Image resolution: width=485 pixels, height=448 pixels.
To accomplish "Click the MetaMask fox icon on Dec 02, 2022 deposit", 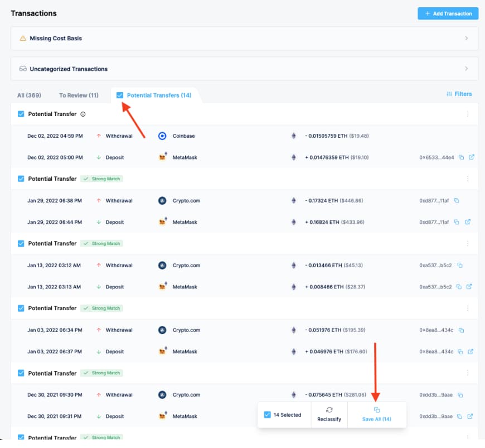I will tap(162, 157).
